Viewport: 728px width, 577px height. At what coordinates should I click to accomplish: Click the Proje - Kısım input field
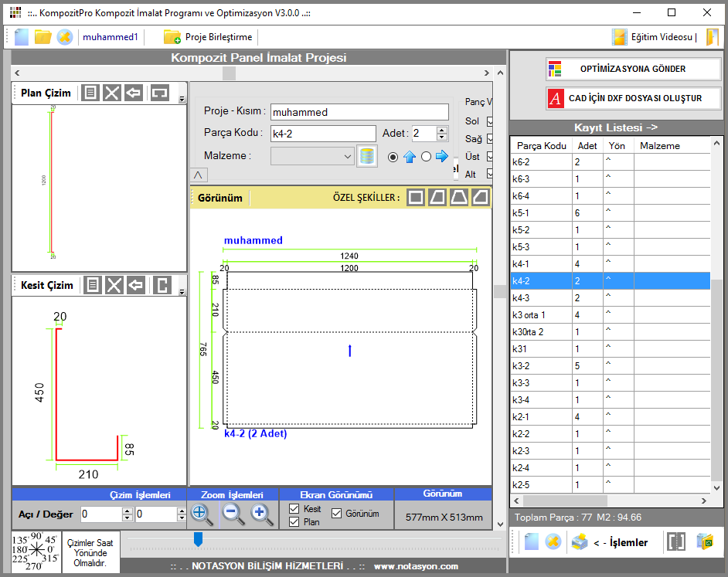[x=360, y=112]
